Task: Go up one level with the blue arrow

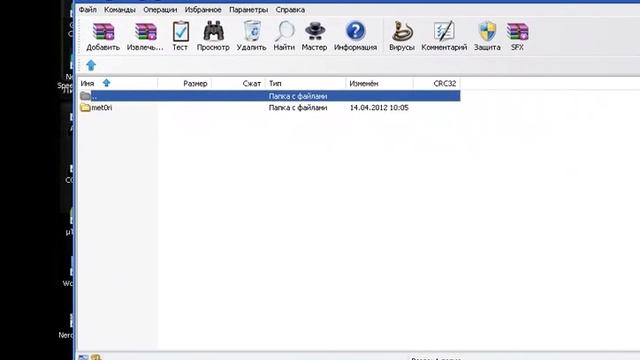Action: (91, 65)
